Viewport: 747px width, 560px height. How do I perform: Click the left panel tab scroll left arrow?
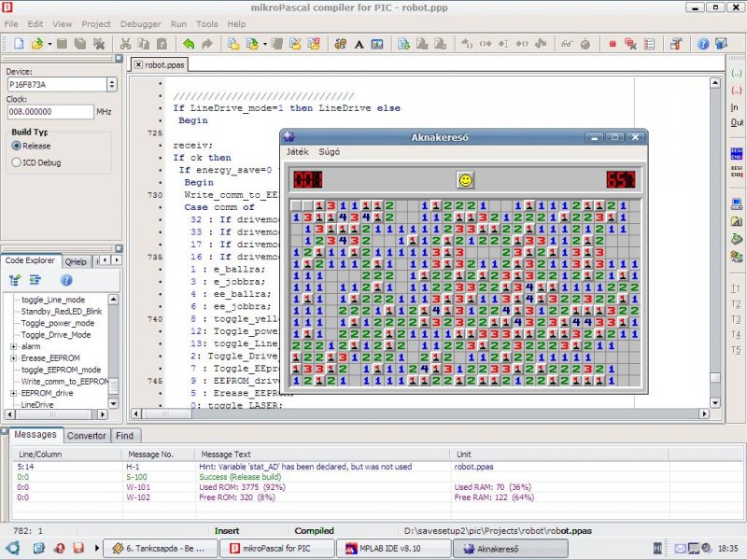click(106, 260)
